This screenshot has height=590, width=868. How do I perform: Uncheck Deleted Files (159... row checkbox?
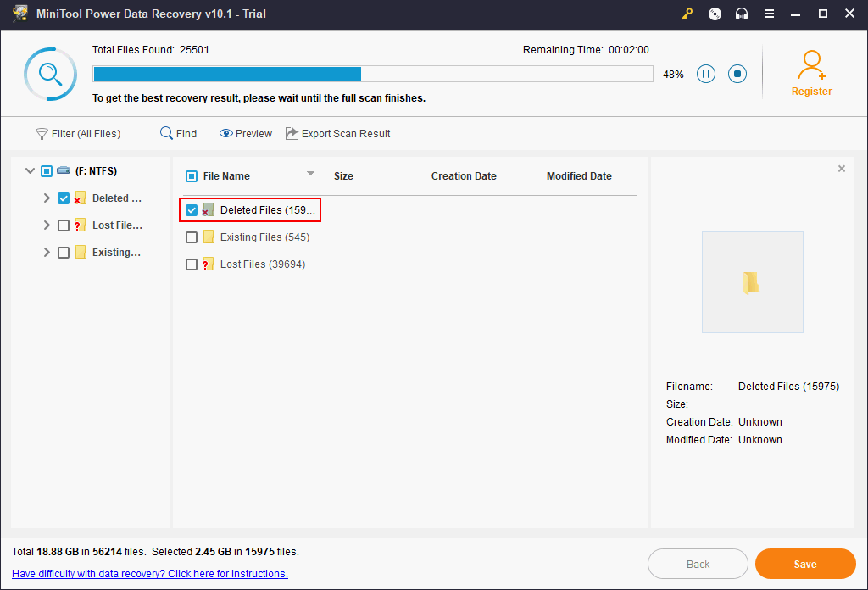tap(192, 210)
